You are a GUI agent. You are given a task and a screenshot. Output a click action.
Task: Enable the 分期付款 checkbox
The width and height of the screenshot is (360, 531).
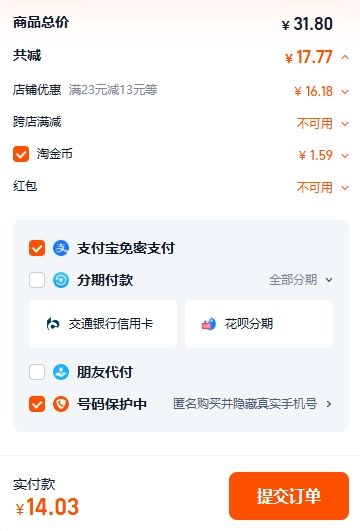pos(37,280)
